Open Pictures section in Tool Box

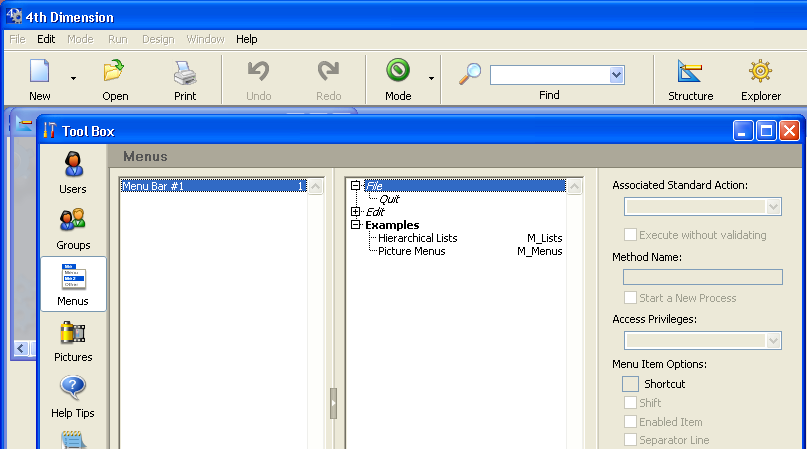72,333
